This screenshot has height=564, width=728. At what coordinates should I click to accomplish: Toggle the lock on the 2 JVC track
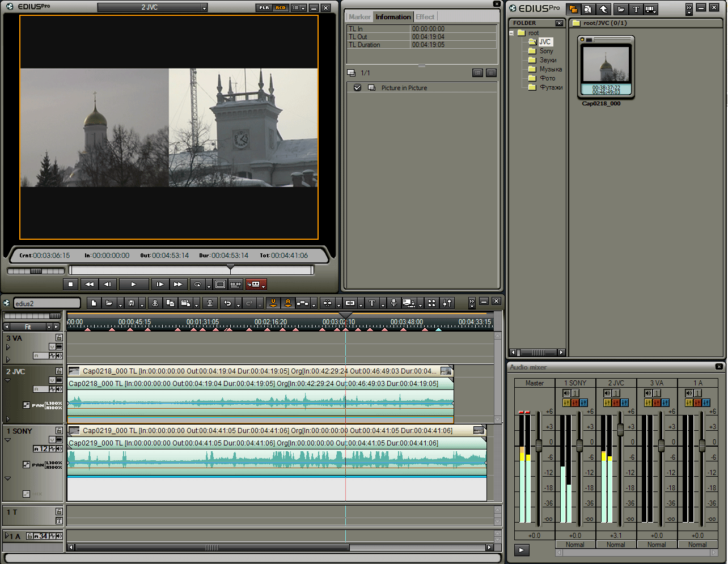tap(59, 371)
